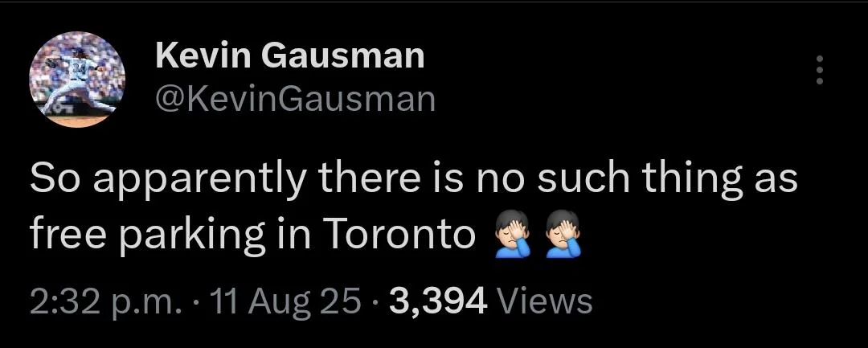Click the @KevinGausman handle

(293, 99)
